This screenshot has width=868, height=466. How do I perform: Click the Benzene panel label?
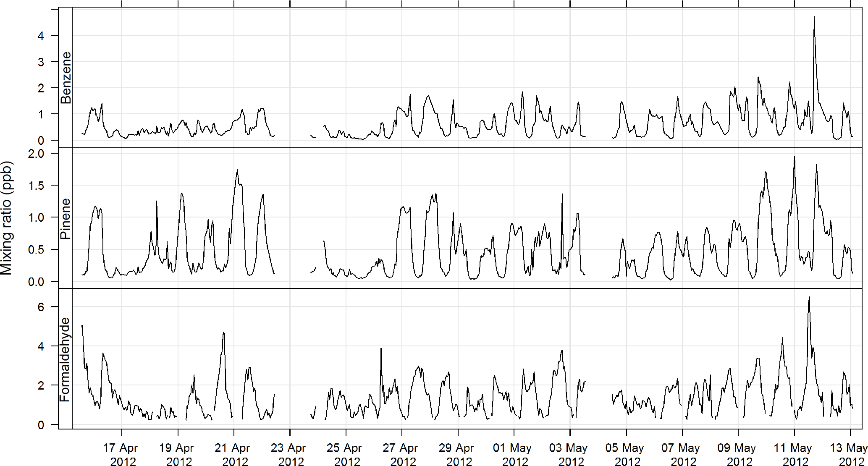pyautogui.click(x=66, y=78)
